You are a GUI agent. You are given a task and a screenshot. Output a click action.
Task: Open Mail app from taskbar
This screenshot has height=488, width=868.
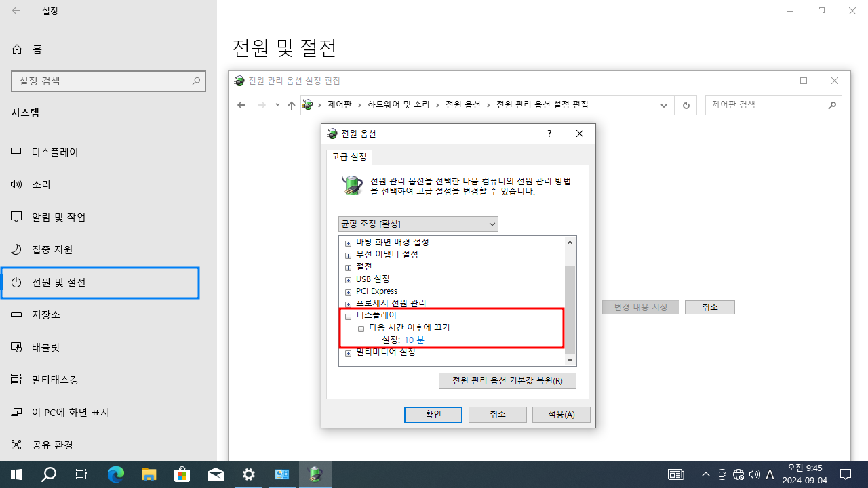tap(215, 474)
